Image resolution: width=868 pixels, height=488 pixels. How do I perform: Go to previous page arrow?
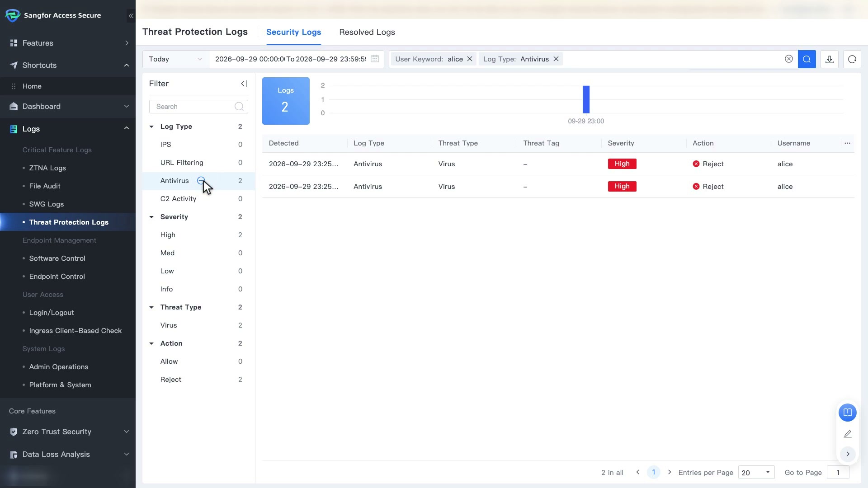coord(638,472)
